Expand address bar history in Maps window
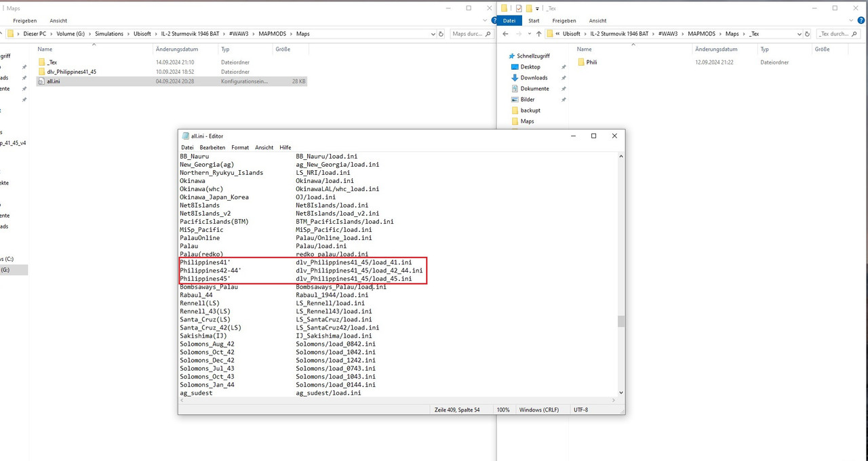The image size is (868, 461). [432, 33]
